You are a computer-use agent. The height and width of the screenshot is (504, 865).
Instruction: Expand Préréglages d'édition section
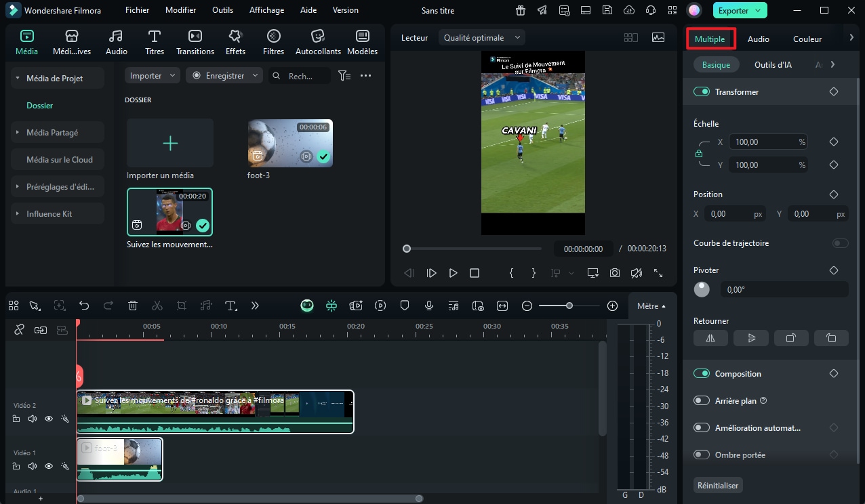point(18,187)
